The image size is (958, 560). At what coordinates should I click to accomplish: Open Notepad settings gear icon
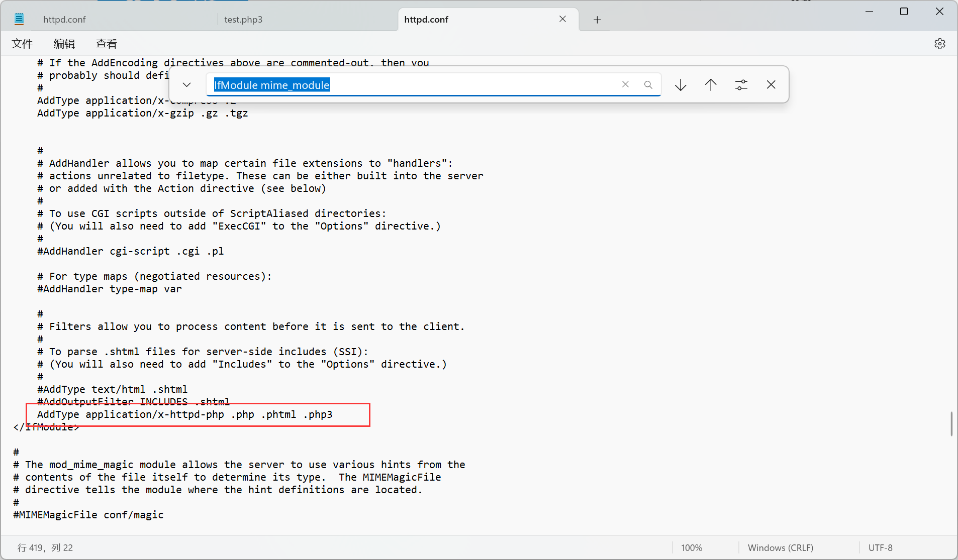939,44
